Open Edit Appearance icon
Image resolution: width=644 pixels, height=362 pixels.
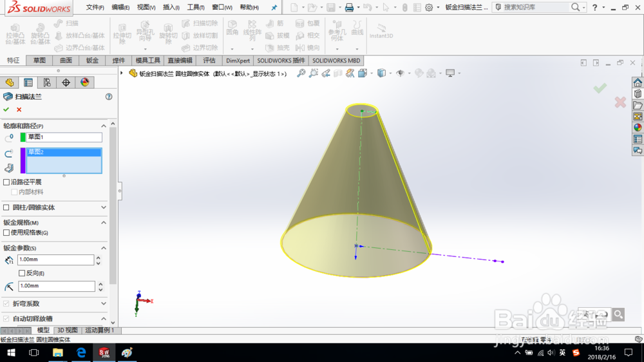419,73
